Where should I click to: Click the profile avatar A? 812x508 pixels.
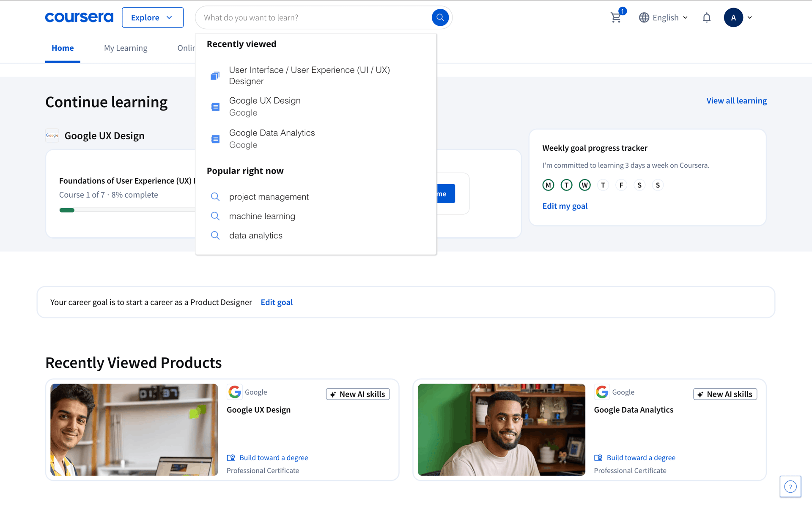733,17
